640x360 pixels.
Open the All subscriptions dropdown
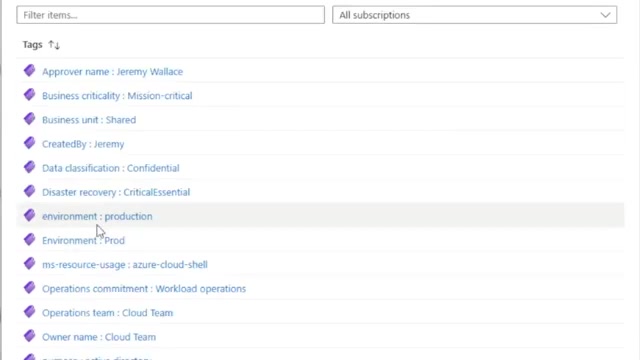(474, 15)
